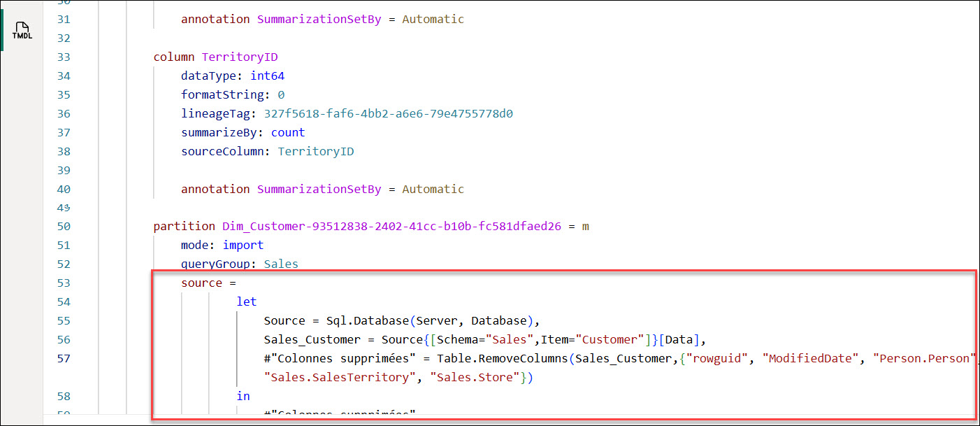Click the int64 dataType value

267,76
